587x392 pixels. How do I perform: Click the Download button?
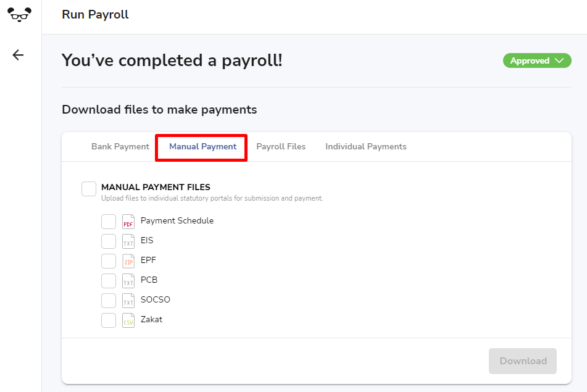[x=523, y=361]
